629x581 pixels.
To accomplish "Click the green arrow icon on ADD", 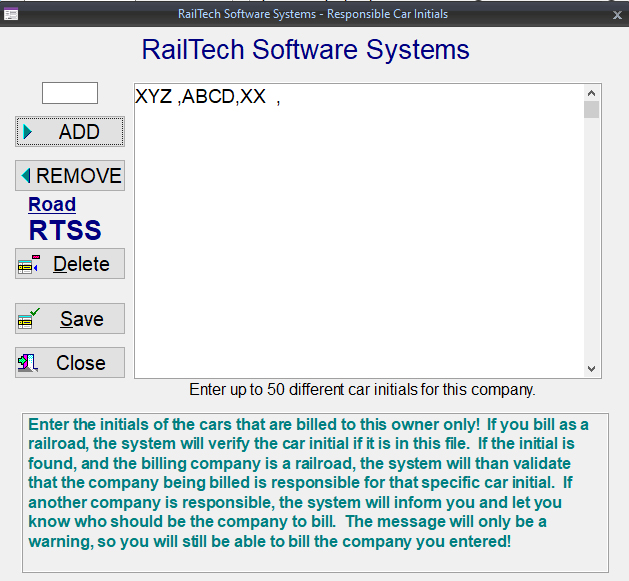I will pos(28,132).
